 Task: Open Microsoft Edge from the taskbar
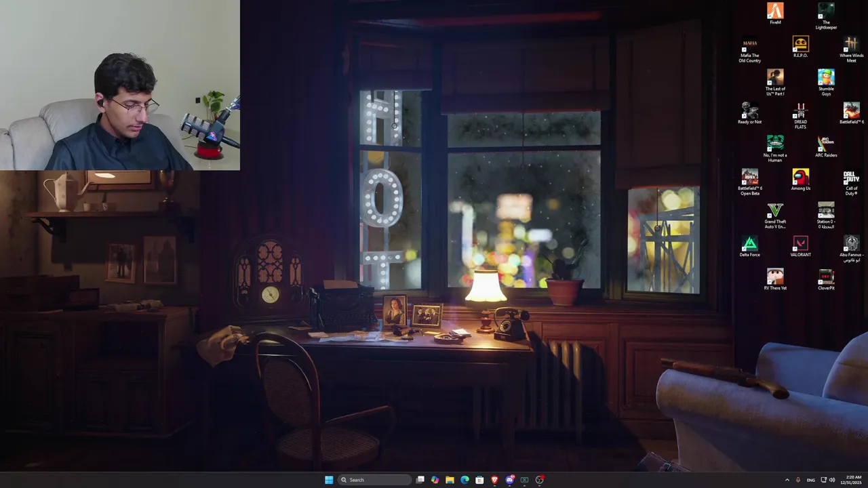click(465, 480)
